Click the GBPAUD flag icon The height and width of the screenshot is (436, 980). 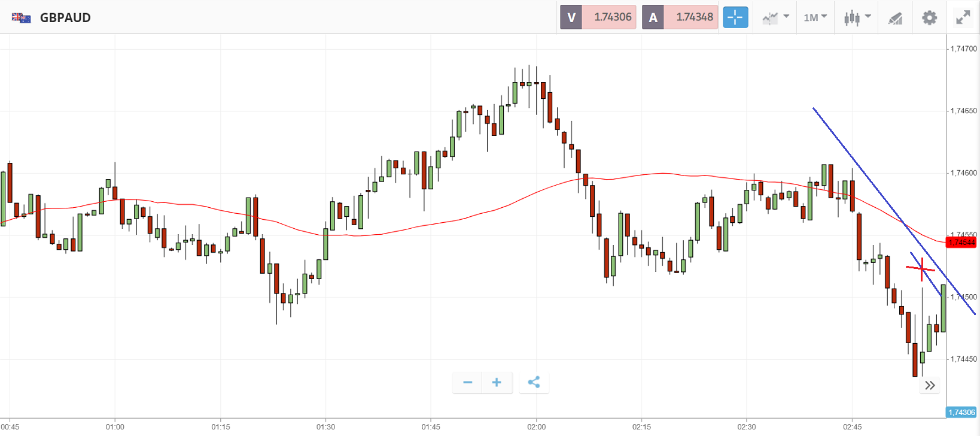click(22, 18)
